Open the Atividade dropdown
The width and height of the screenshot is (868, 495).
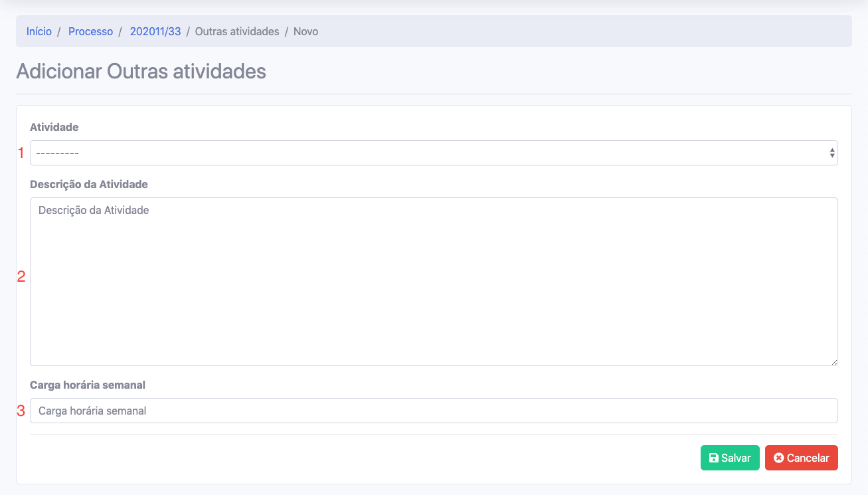pyautogui.click(x=433, y=153)
